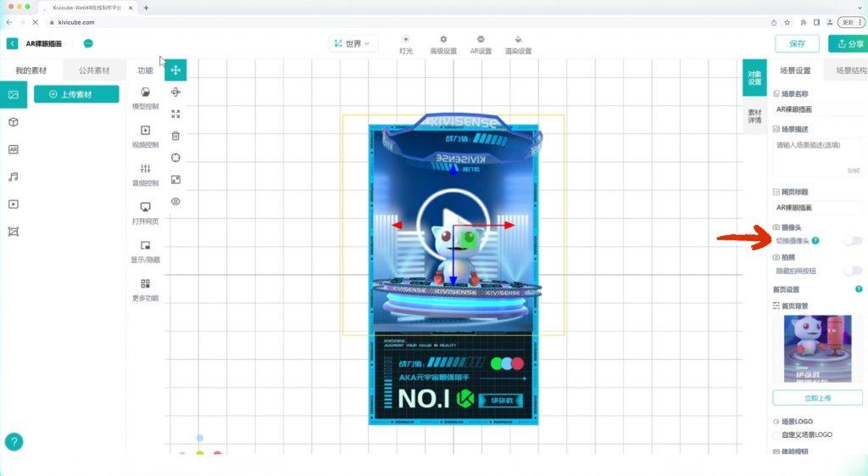Viewport: 868px width, 476px height.
Task: Open AR设置 AR settings
Action: (x=481, y=45)
